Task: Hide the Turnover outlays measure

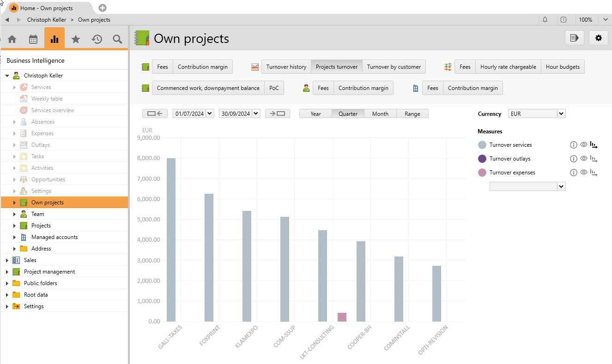Action: coord(584,159)
